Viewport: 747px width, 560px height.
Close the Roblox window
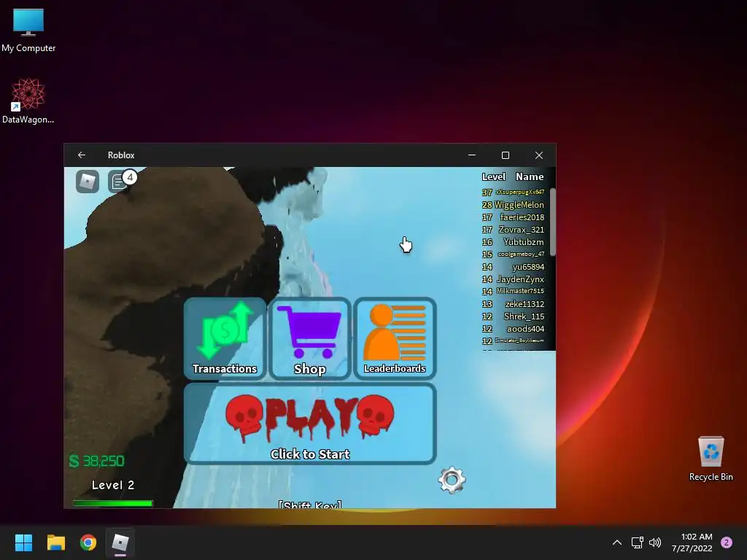tap(539, 155)
